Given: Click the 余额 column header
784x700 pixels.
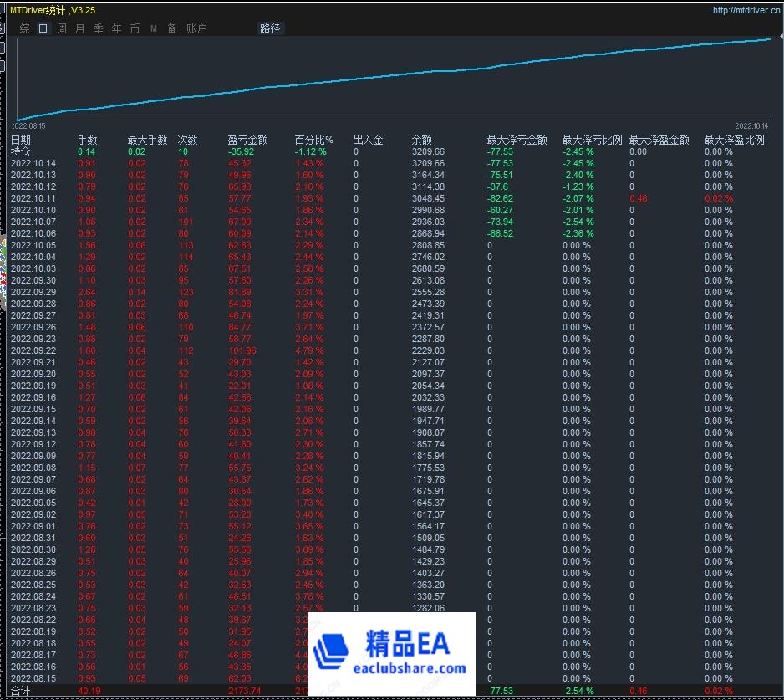Looking at the screenshot, I should 422,141.
